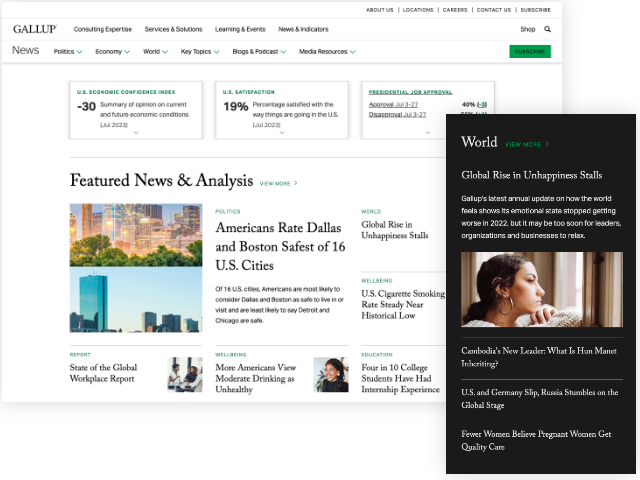
Task: Expand the Economy dropdown
Action: 113,51
